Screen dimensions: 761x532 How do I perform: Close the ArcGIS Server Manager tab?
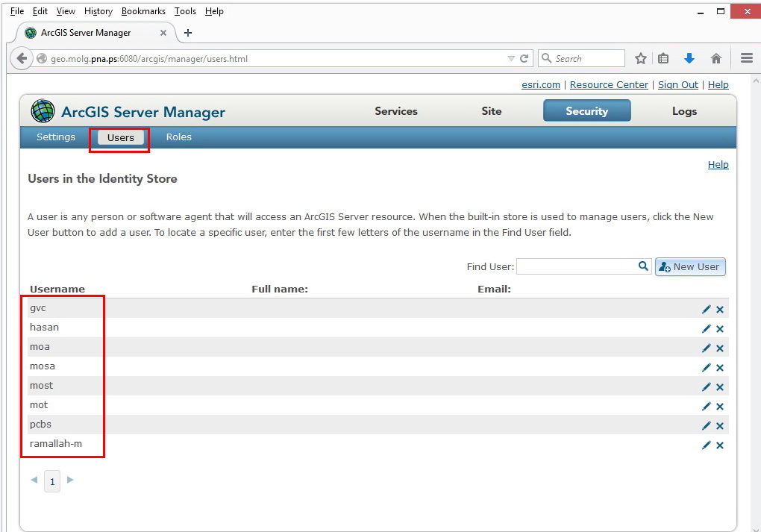pyautogui.click(x=163, y=33)
